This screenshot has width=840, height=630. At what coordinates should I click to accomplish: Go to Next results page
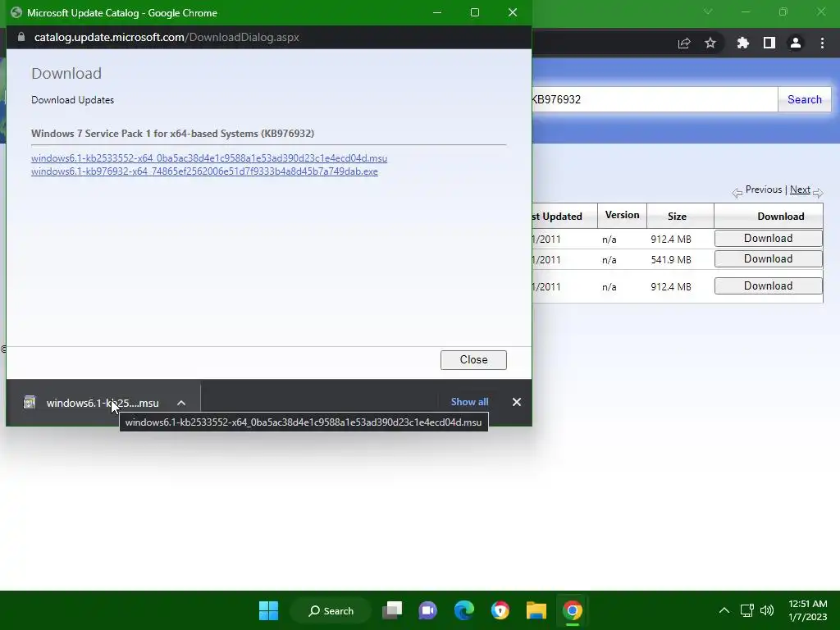pyautogui.click(x=800, y=189)
